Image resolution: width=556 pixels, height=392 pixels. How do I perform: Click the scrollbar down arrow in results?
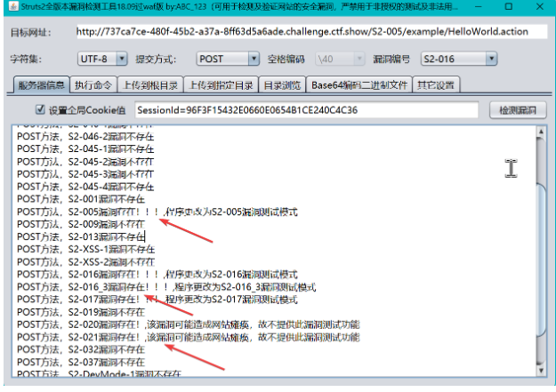[541, 371]
